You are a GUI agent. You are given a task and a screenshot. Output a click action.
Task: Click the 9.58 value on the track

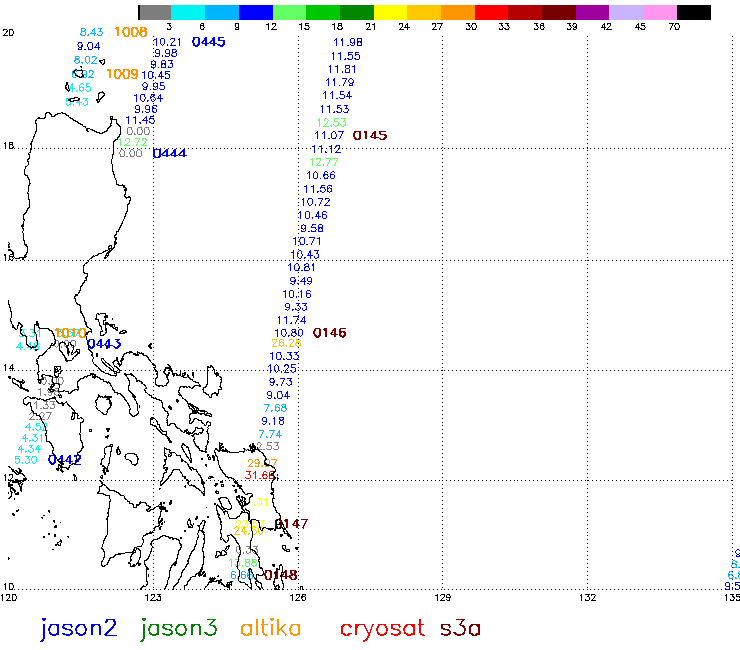(x=312, y=228)
